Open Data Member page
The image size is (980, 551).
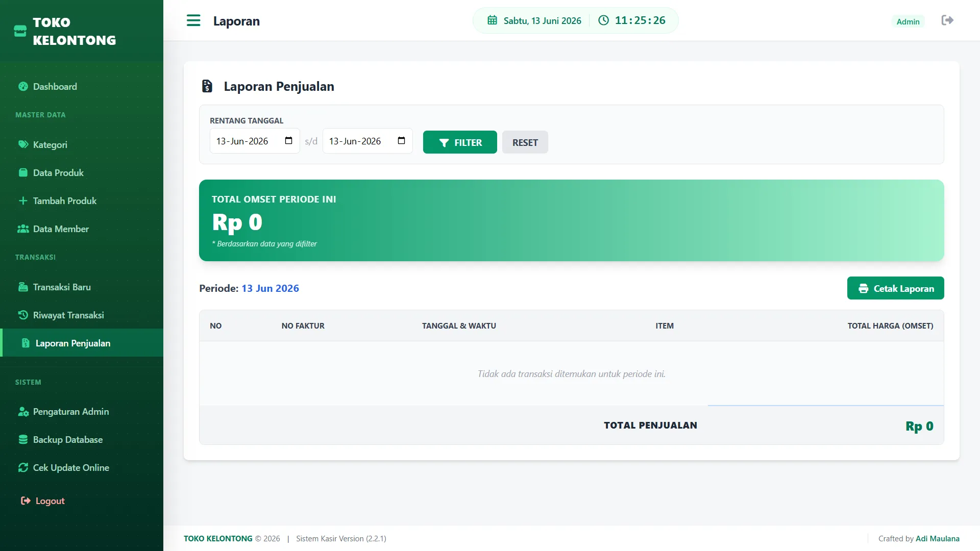82,229
